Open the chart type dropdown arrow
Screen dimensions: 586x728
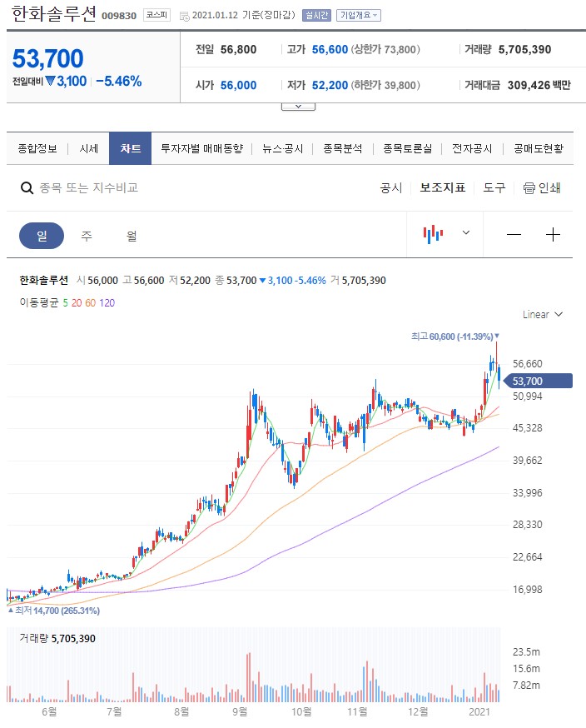[x=466, y=232]
